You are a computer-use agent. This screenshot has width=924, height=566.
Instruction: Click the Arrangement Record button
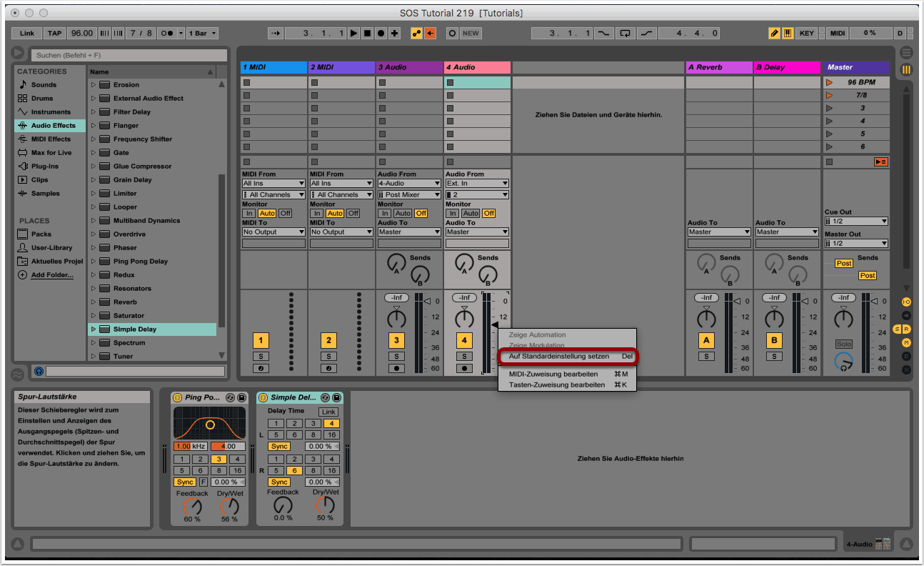pyautogui.click(x=381, y=34)
